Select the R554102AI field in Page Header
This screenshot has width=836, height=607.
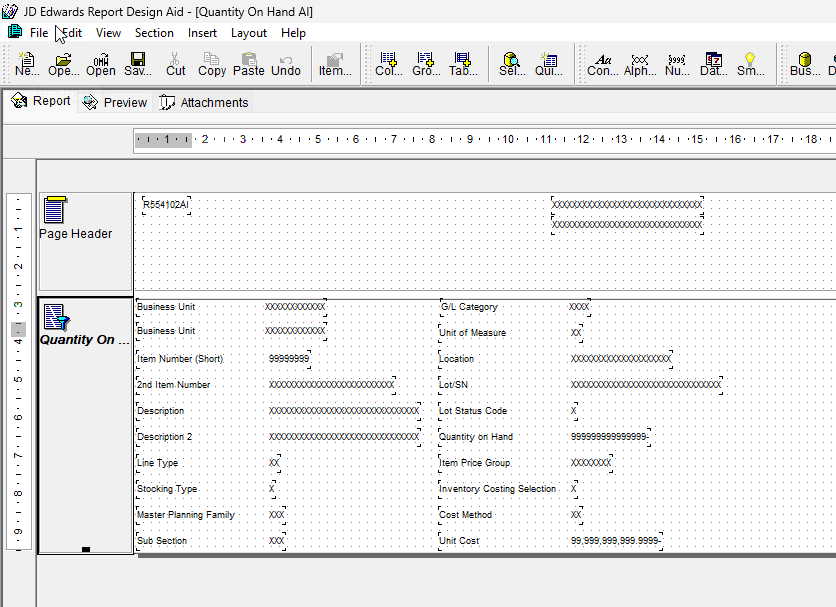pos(166,205)
